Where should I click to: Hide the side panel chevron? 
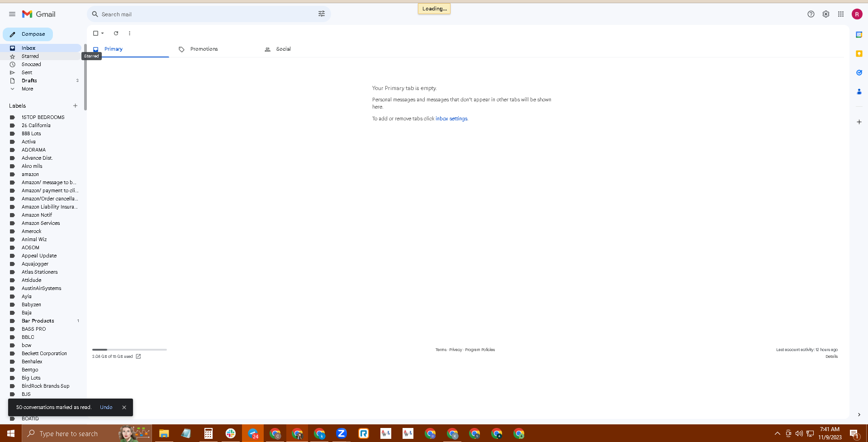coord(859,414)
